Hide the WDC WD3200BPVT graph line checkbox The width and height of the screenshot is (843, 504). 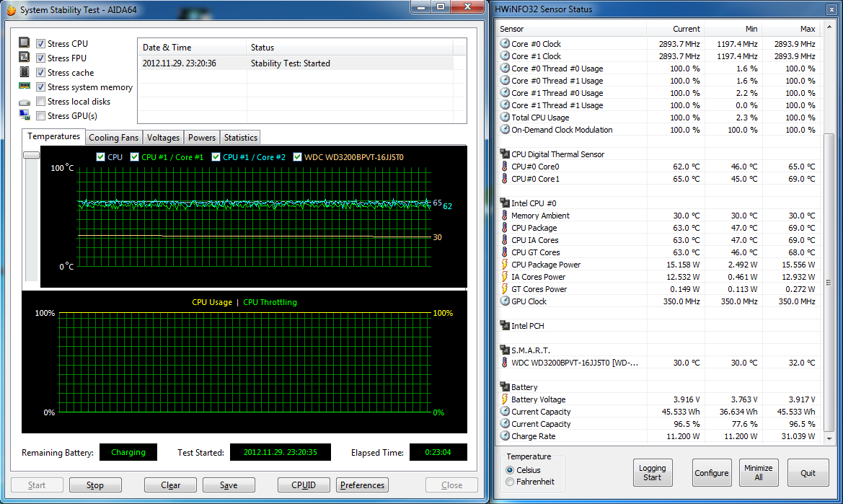click(299, 157)
